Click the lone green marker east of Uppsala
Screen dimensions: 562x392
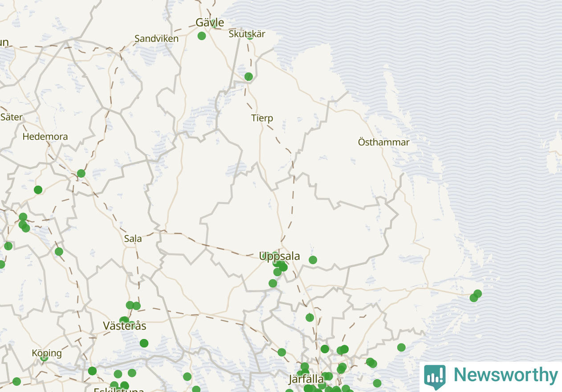click(x=313, y=260)
